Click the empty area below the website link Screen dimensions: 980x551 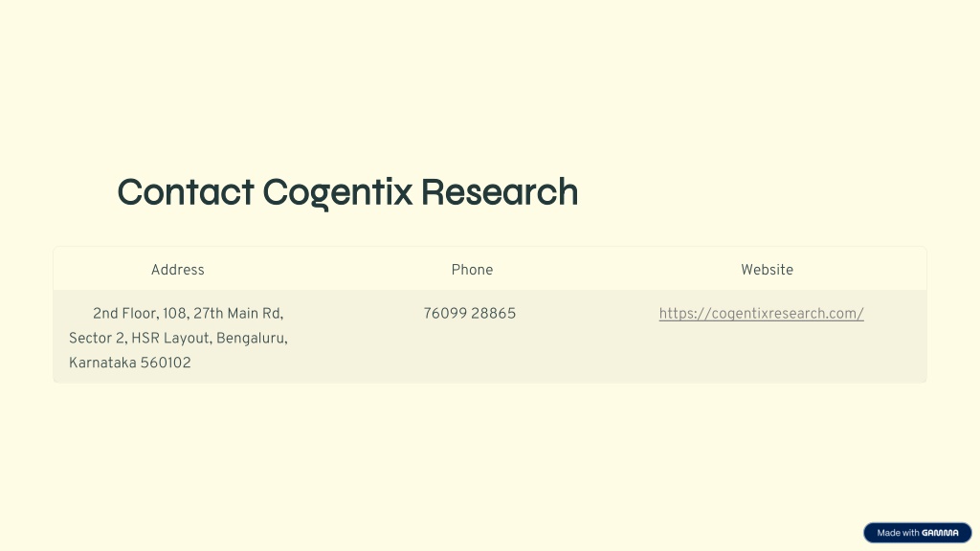pyautogui.click(x=761, y=353)
